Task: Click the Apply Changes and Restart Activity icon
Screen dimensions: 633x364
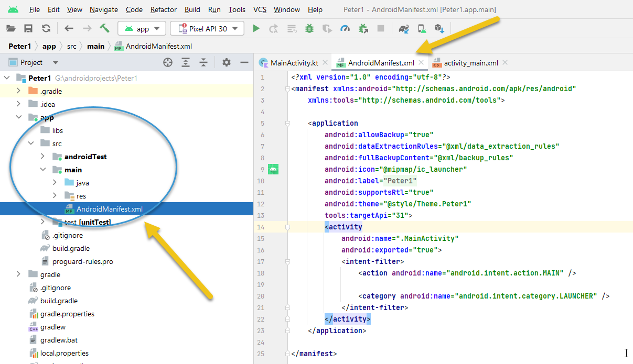Action: pyautogui.click(x=273, y=29)
